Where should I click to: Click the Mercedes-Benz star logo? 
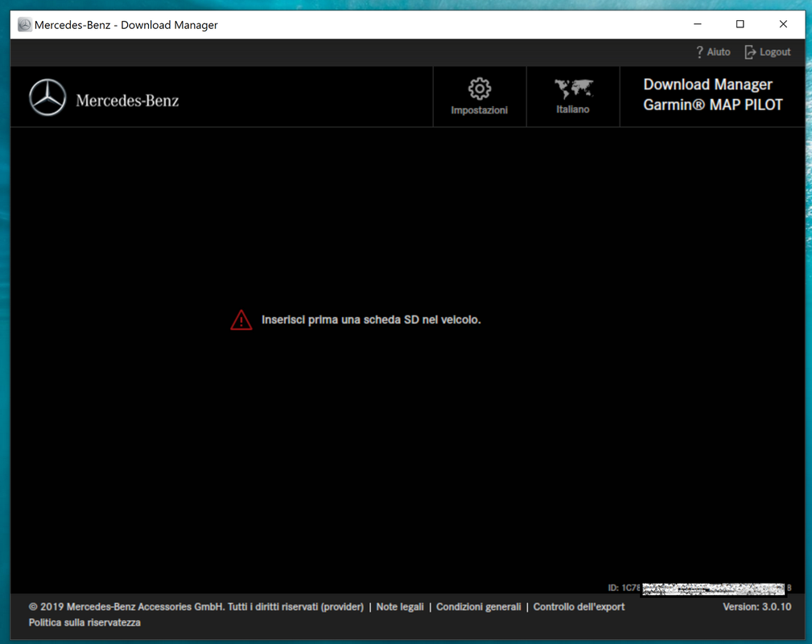pos(47,97)
